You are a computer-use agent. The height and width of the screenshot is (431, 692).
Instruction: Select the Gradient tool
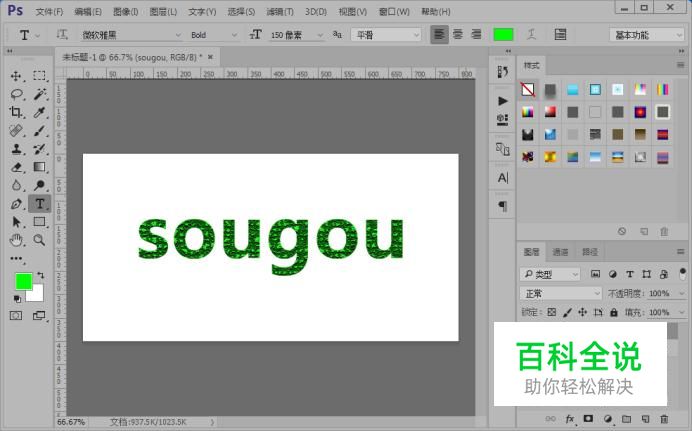(39, 167)
